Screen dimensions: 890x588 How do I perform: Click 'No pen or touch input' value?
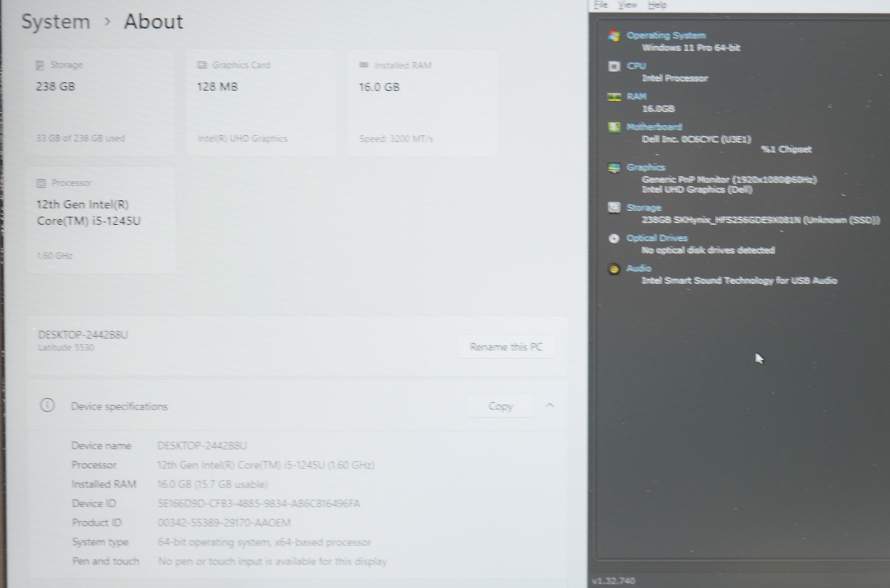272,561
